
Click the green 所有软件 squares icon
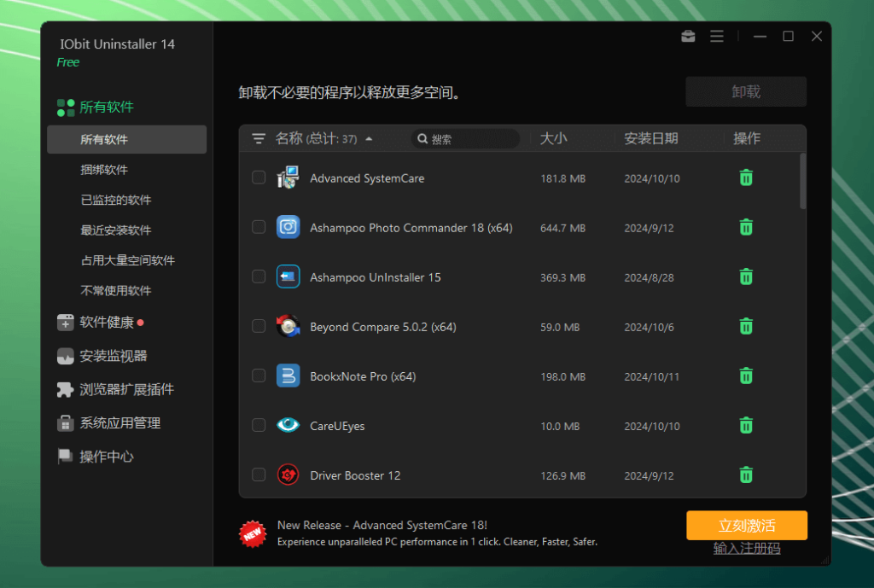coord(66,108)
